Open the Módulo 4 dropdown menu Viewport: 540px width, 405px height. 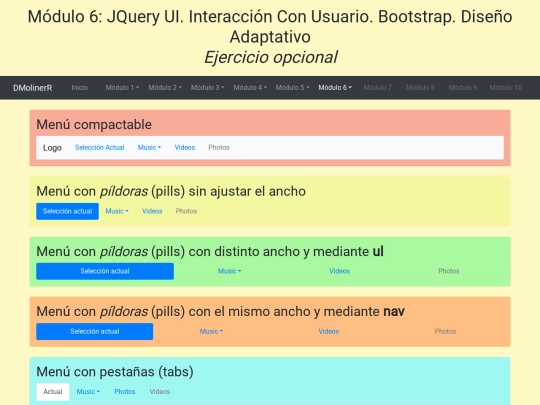(x=250, y=87)
